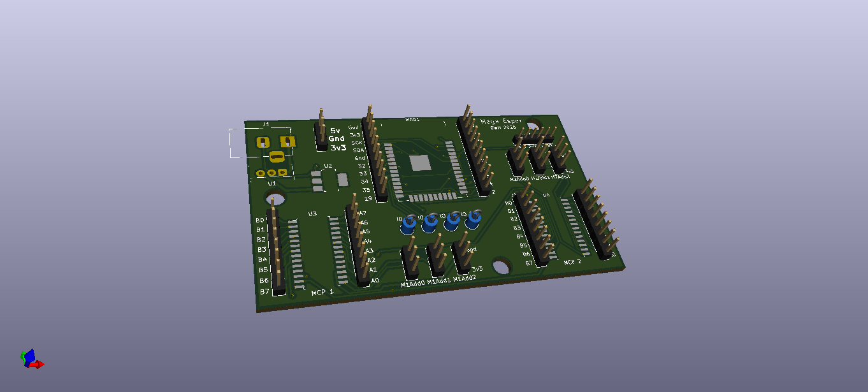Click the M2Add2 jumper label
The image size is (868, 392).
(x=561, y=176)
